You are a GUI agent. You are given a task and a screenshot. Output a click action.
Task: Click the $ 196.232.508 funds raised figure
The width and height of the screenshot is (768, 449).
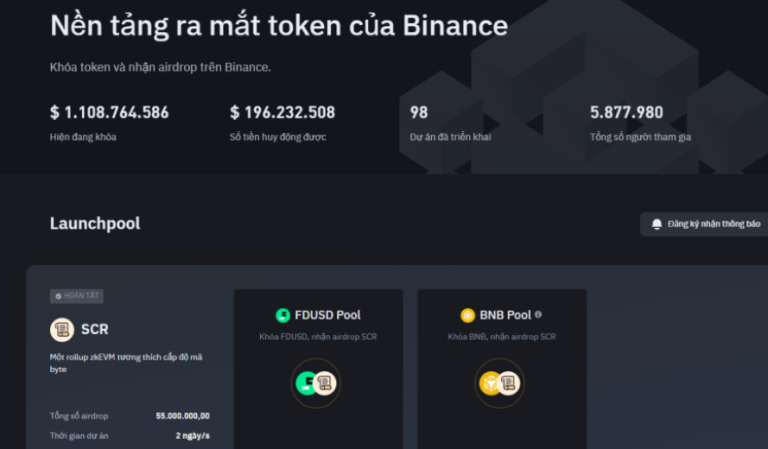click(x=282, y=112)
